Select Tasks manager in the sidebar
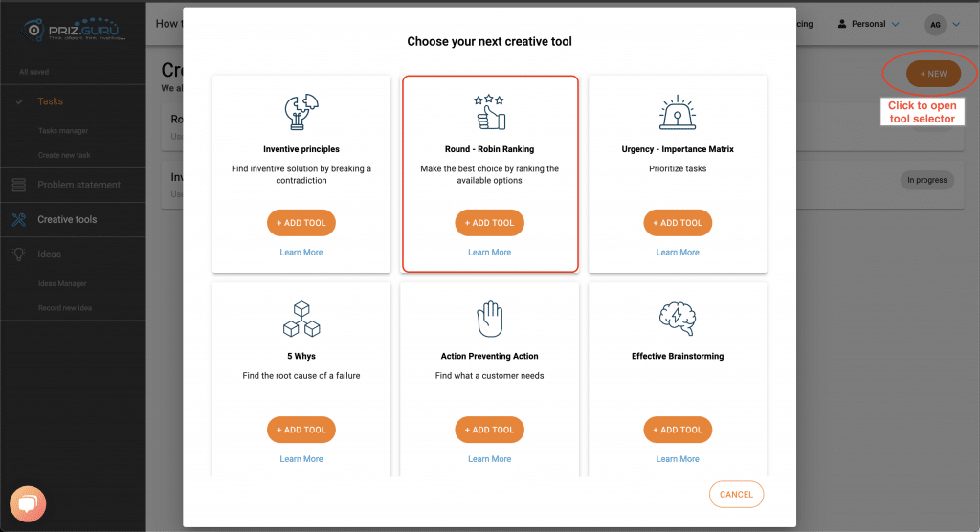 pos(63,131)
